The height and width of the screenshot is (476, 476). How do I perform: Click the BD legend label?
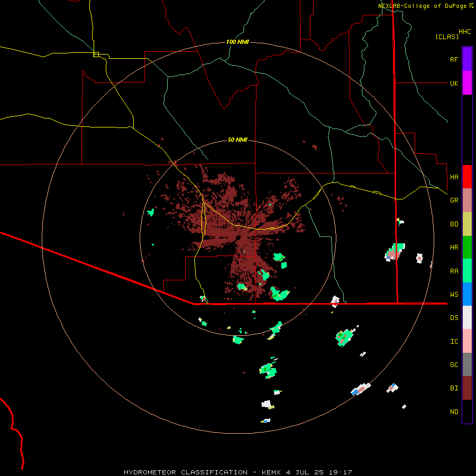454,224
